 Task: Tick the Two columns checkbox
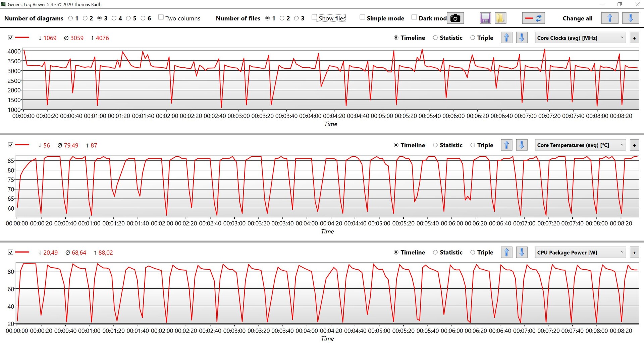[161, 17]
